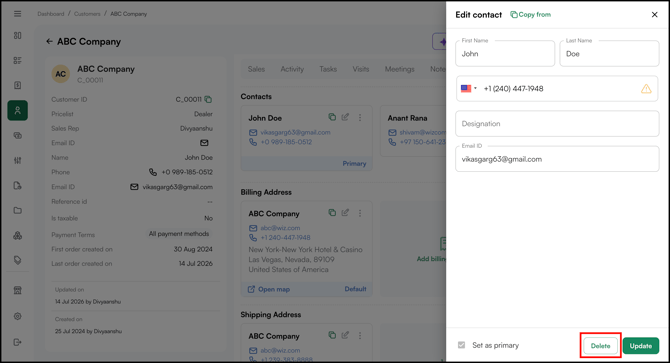This screenshot has height=363, width=670.
Task: Click the Designation field
Action: [557, 123]
